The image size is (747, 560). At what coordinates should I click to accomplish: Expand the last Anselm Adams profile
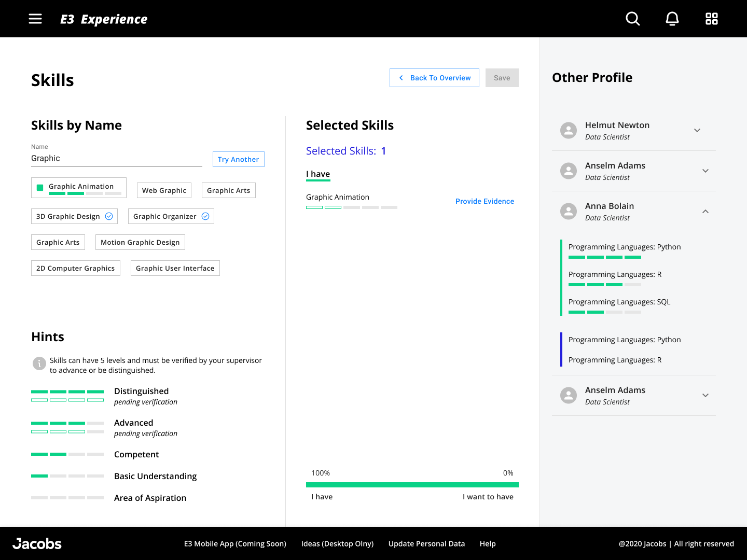(x=705, y=395)
